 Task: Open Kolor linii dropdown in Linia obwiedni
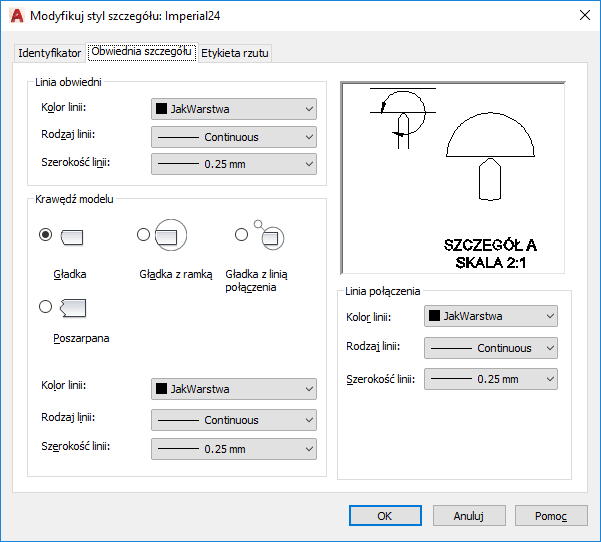(x=234, y=109)
